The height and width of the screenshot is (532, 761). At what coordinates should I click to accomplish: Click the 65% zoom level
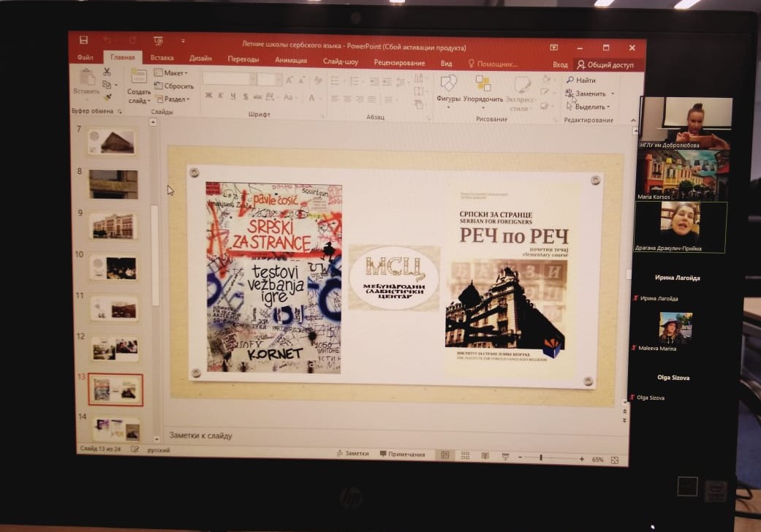coord(597,460)
